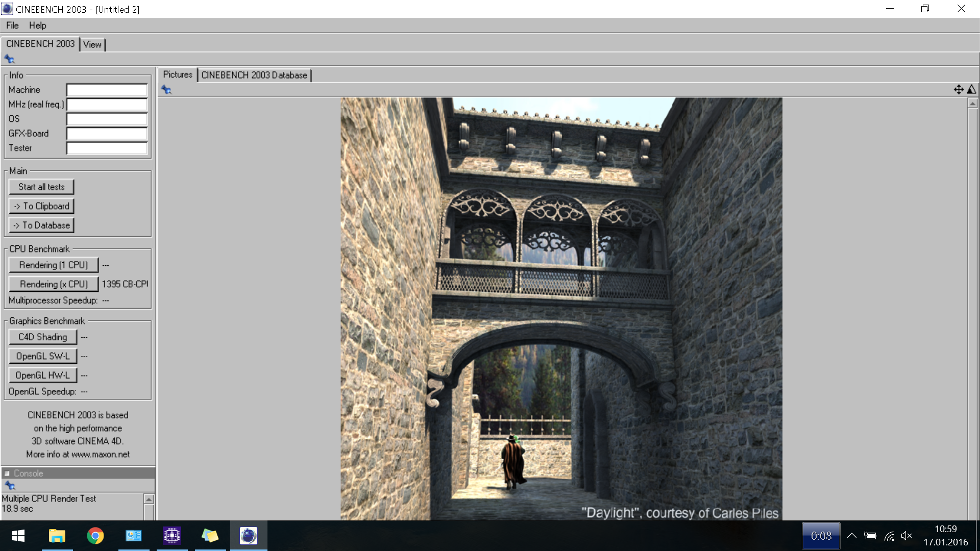The image size is (980, 551).
Task: Click the '18.9 sec' console entry
Action: tap(17, 509)
